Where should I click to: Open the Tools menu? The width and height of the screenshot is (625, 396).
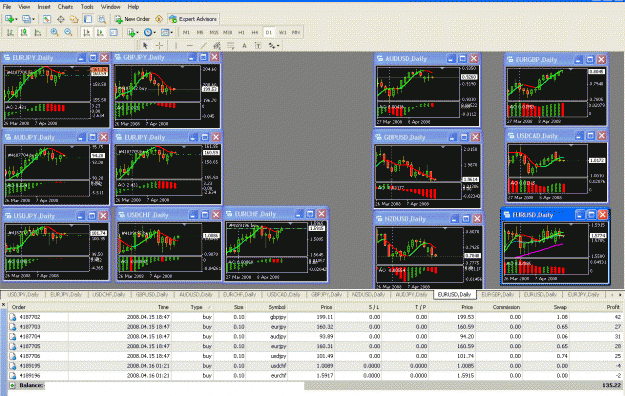87,7
